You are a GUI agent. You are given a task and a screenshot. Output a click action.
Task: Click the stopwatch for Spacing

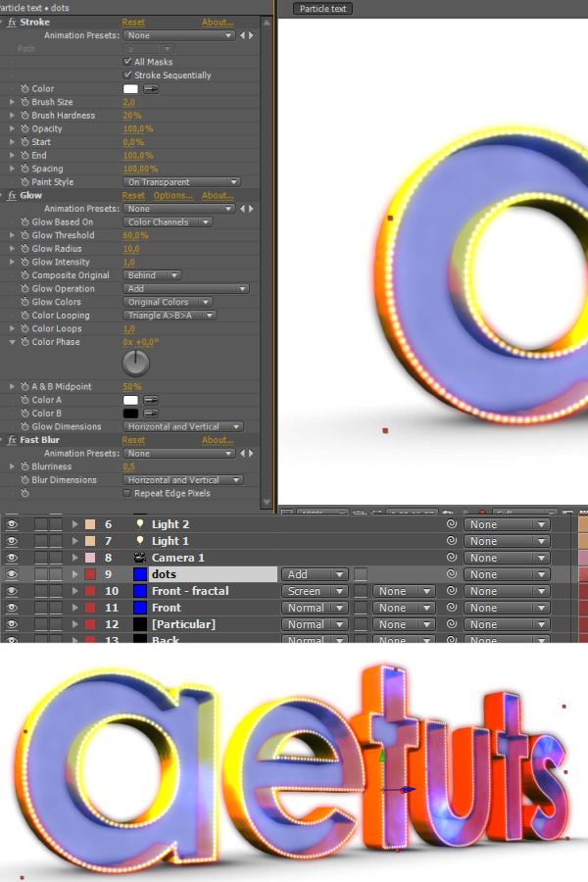point(24,169)
